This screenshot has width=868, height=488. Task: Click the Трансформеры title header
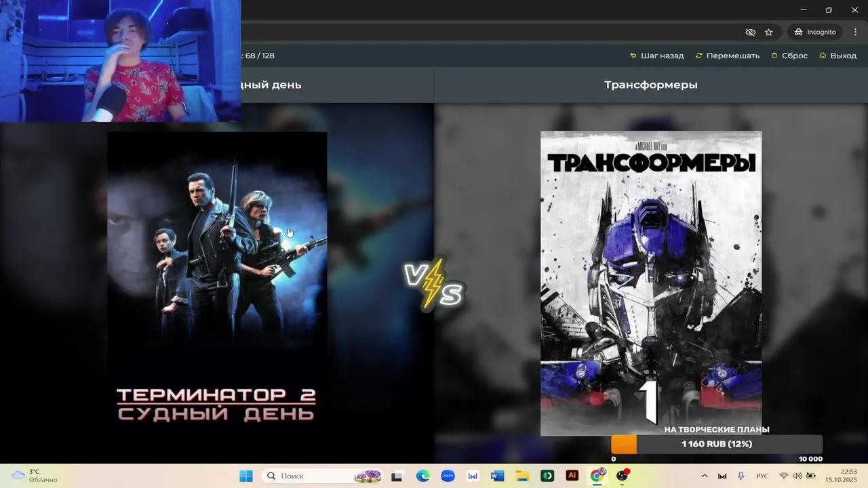(x=651, y=85)
